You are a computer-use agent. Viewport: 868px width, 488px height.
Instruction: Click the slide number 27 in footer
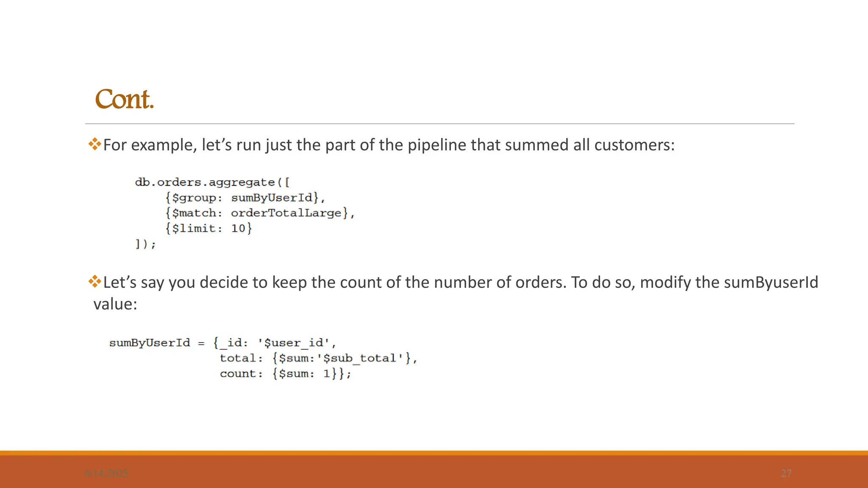pos(786,474)
